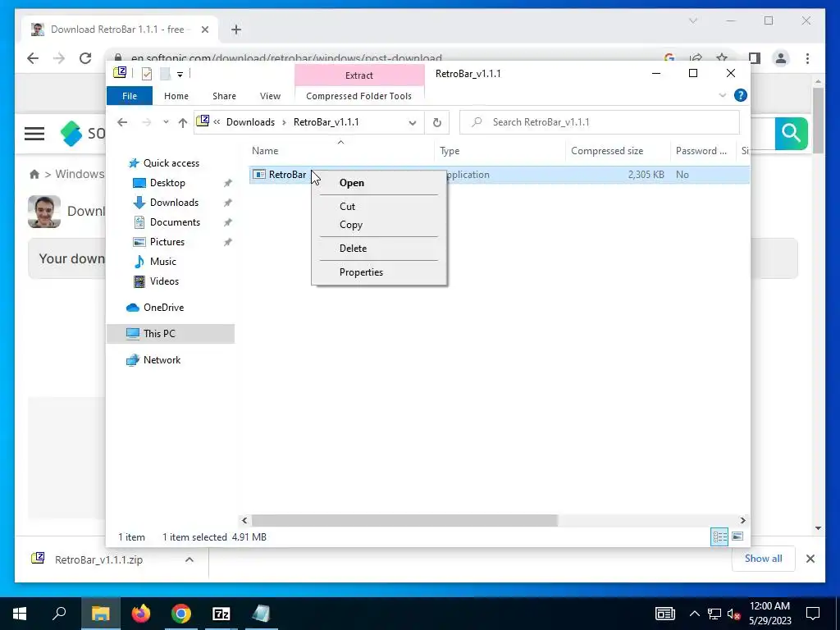Open the Chrome three-dot menu
The width and height of the screenshot is (840, 630).
807,58
